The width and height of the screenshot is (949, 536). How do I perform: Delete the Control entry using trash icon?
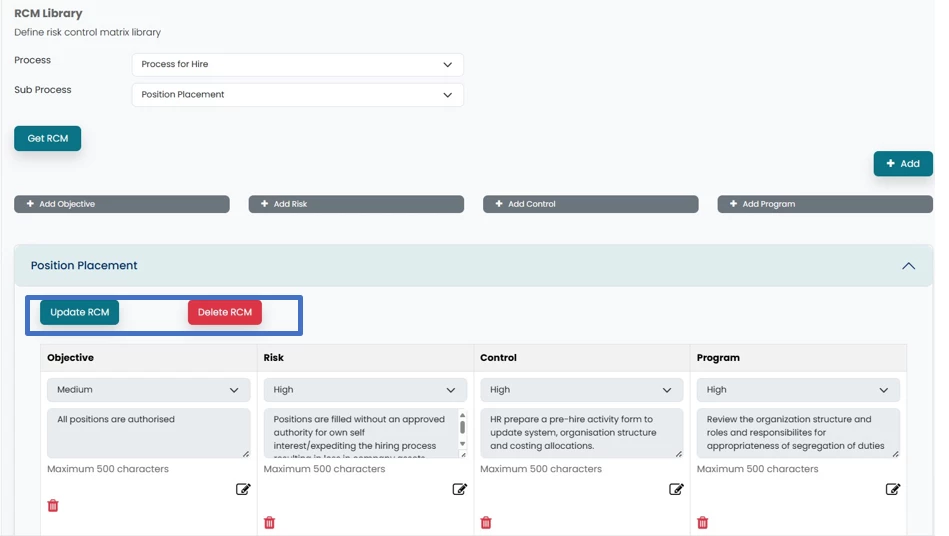[x=486, y=522]
